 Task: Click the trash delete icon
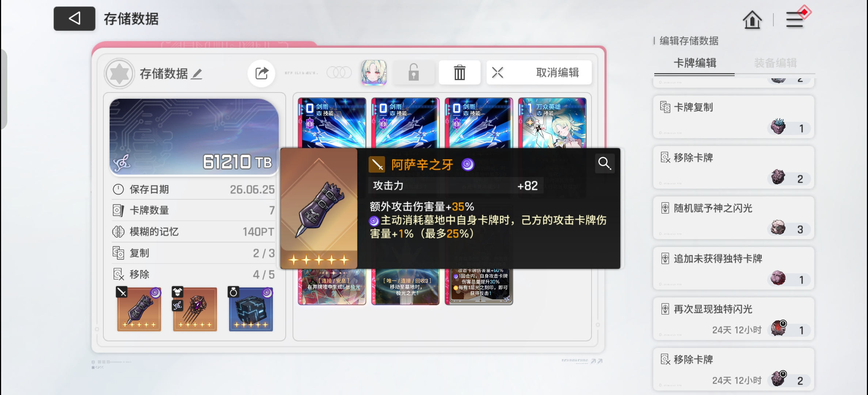[460, 72]
